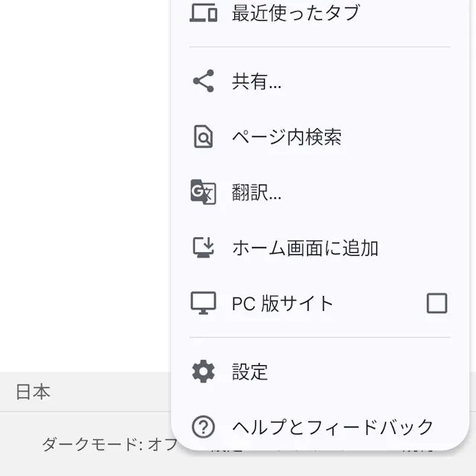The height and width of the screenshot is (476, 476).
Task: Select 翻訳... menu option
Action: pos(257,193)
